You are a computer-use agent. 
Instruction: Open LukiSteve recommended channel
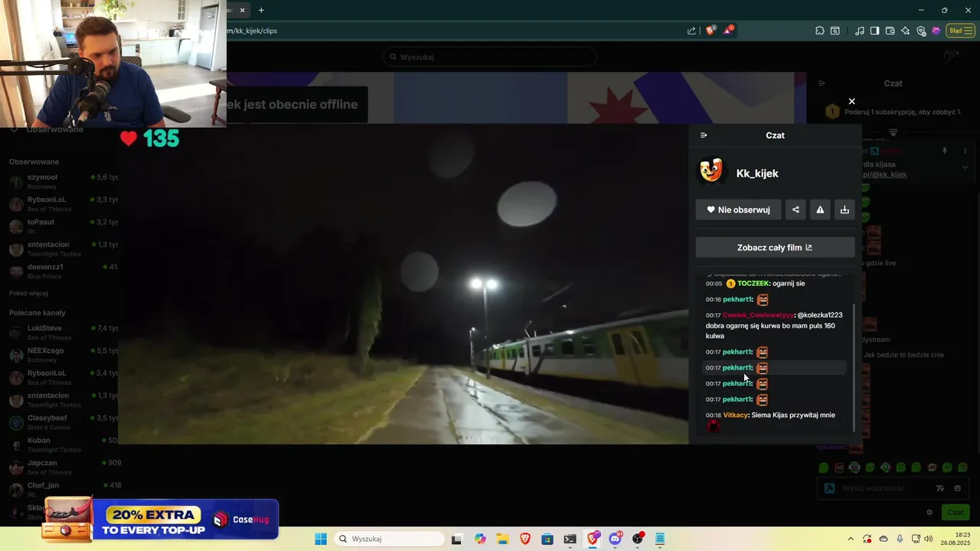click(x=61, y=332)
